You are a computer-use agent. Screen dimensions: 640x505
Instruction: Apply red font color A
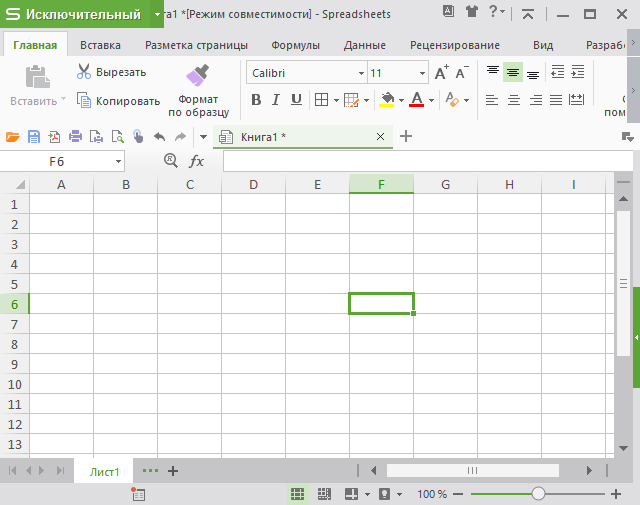pos(416,100)
